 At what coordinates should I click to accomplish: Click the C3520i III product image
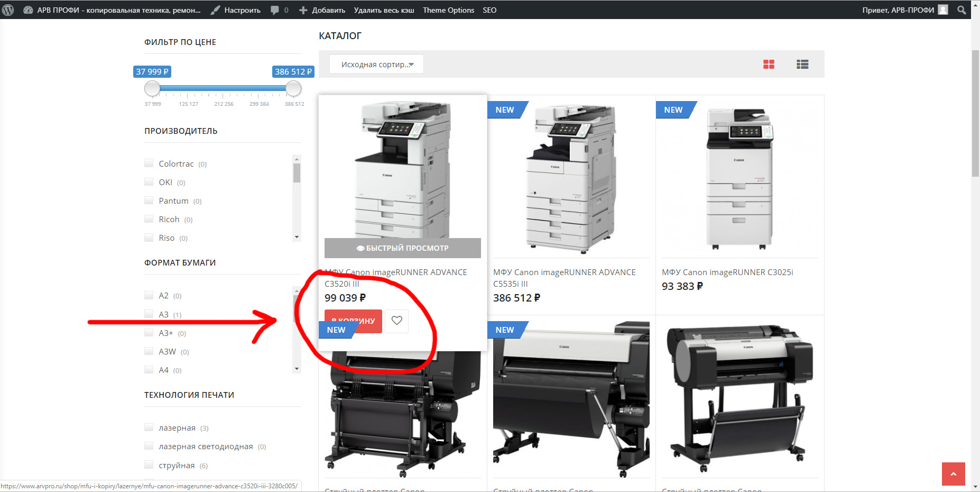(403, 169)
